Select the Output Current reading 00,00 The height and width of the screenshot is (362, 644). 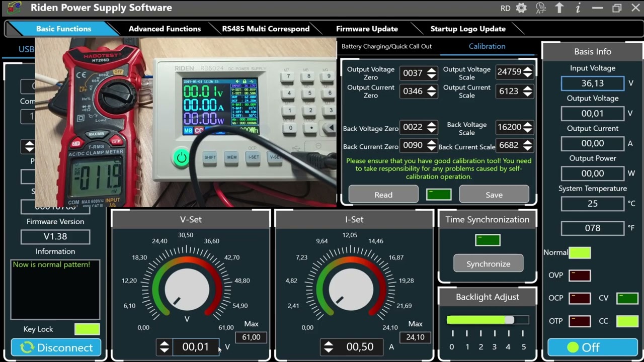point(593,143)
